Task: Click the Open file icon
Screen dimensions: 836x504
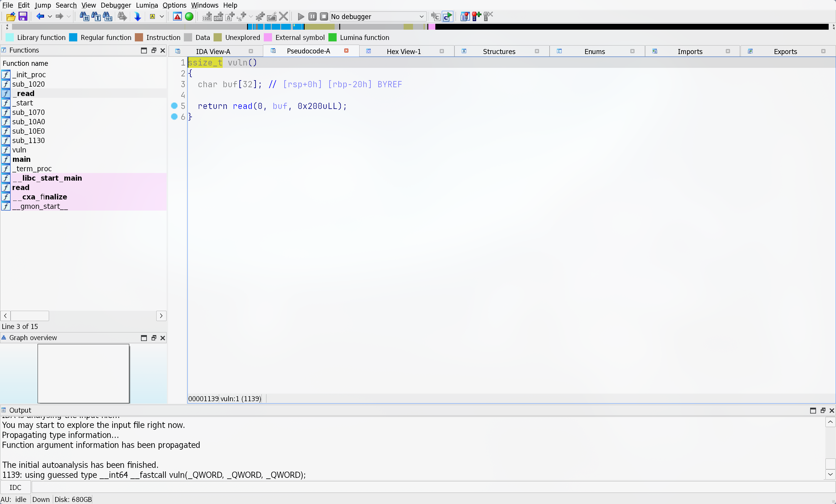Action: (11, 16)
